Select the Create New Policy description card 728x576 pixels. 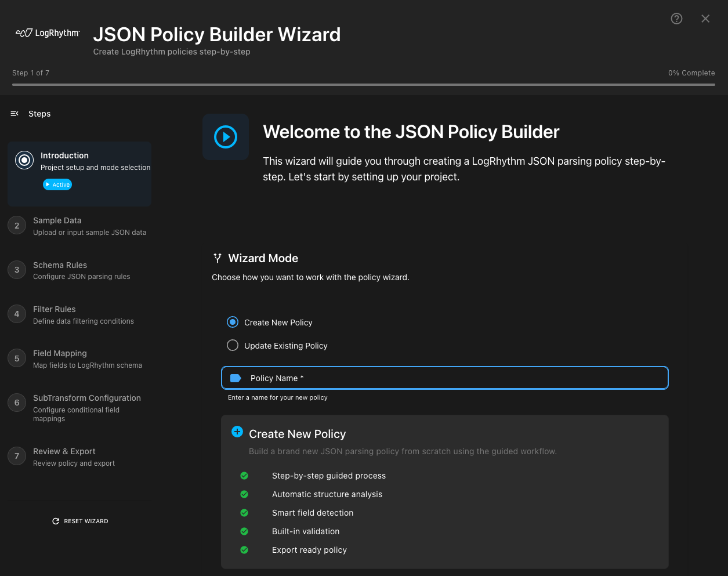444,491
